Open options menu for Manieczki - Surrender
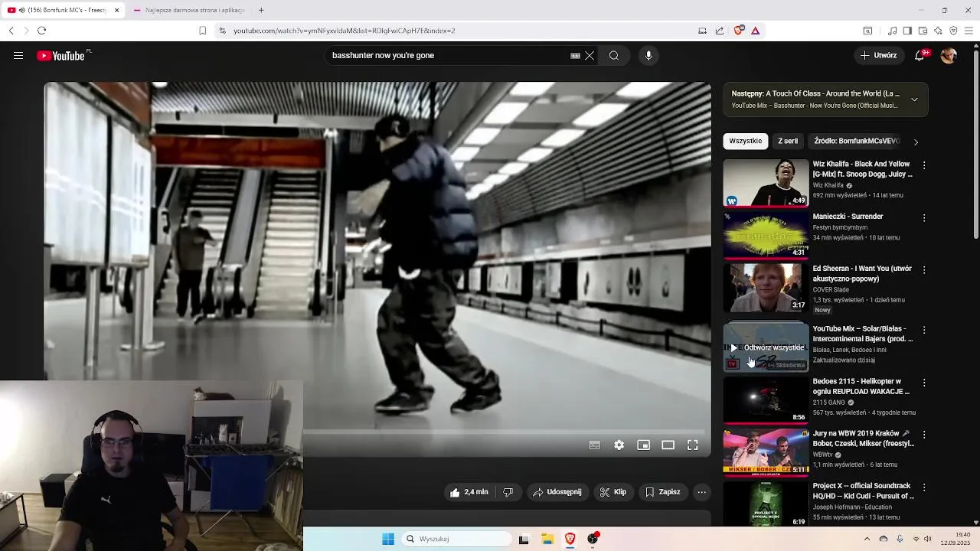 [924, 218]
